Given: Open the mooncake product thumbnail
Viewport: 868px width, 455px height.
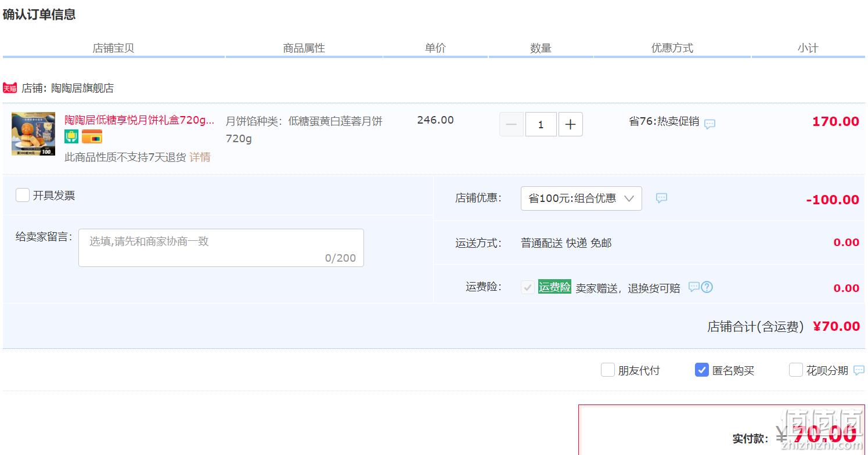Looking at the screenshot, I should (x=33, y=133).
